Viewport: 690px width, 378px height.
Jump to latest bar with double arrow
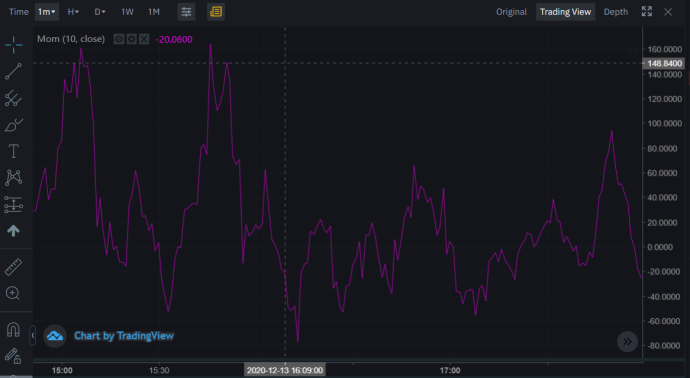[628, 341]
